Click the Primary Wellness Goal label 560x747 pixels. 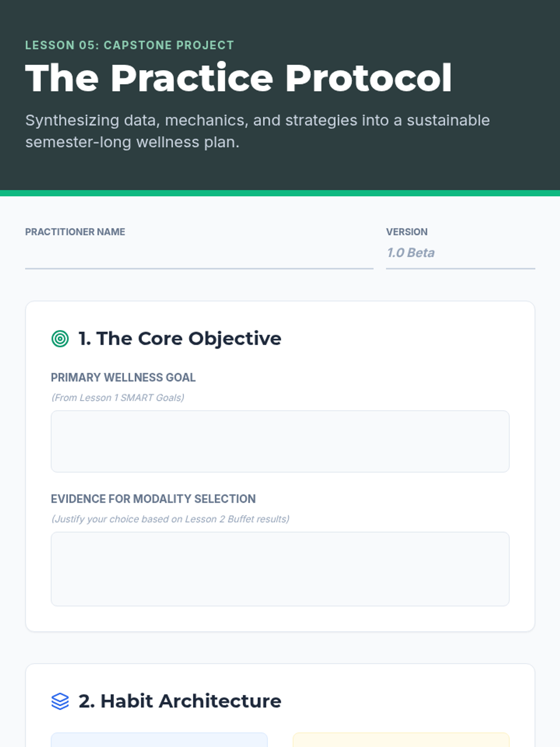(x=123, y=377)
